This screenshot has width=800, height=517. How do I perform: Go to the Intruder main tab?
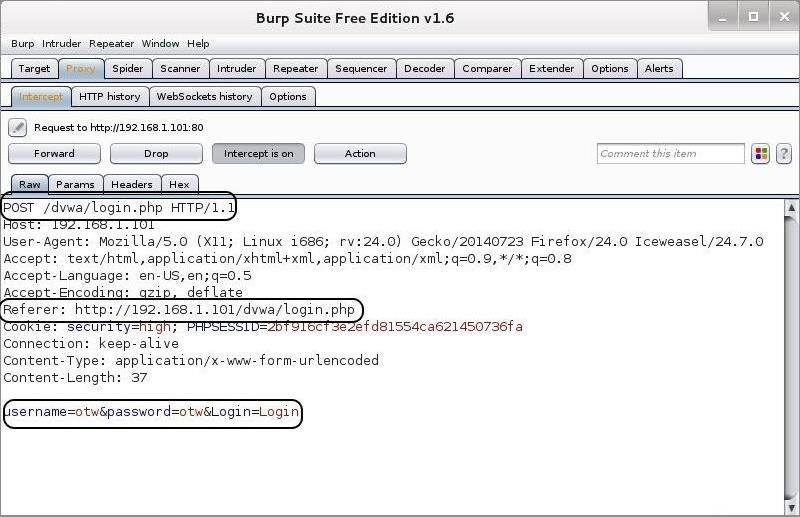tap(236, 68)
